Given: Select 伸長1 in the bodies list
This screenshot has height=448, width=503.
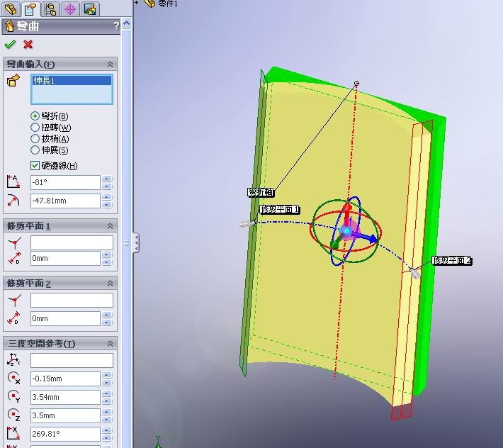Looking at the screenshot, I should pyautogui.click(x=72, y=81).
